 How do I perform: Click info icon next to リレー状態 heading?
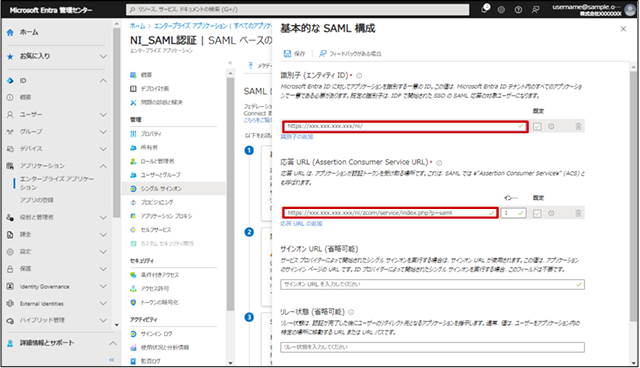351,312
